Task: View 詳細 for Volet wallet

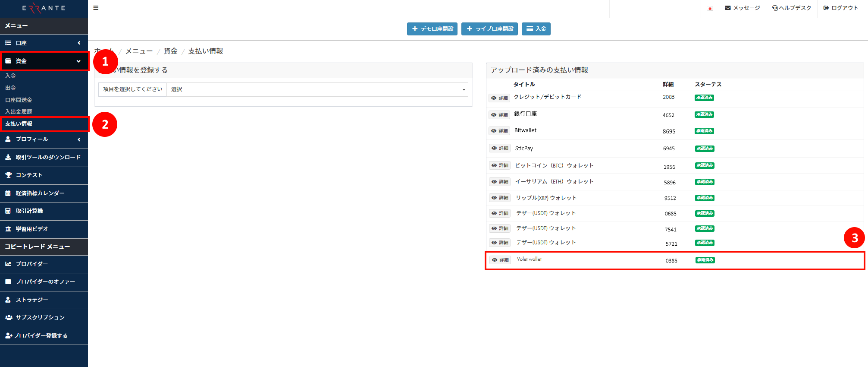Action: (x=500, y=260)
